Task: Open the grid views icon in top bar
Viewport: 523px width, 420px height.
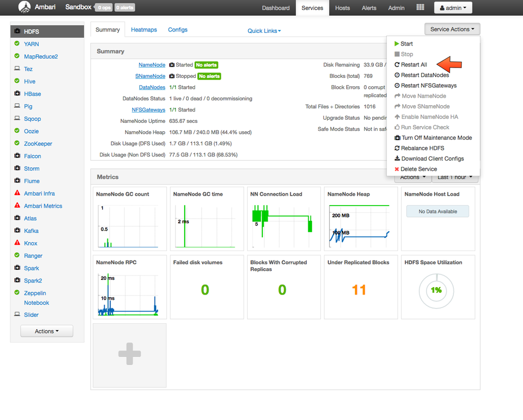Action: (x=420, y=7)
